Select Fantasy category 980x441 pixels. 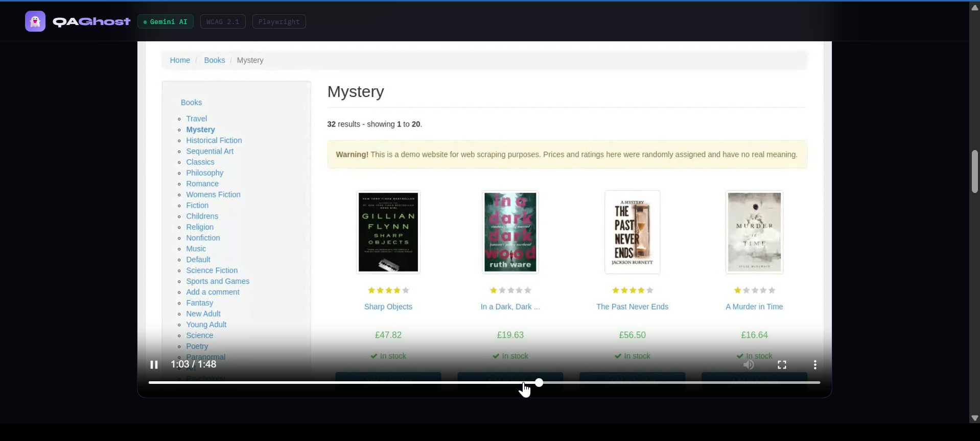pyautogui.click(x=199, y=303)
